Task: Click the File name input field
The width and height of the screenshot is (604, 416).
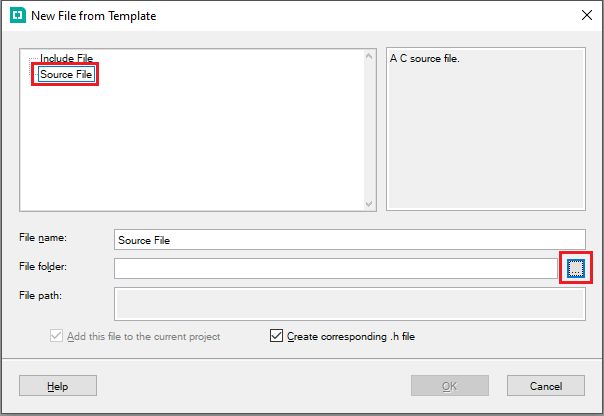Action: [350, 240]
